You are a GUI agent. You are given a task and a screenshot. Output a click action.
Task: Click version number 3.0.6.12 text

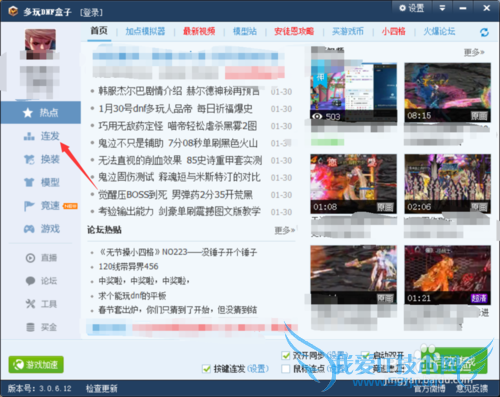point(55,389)
